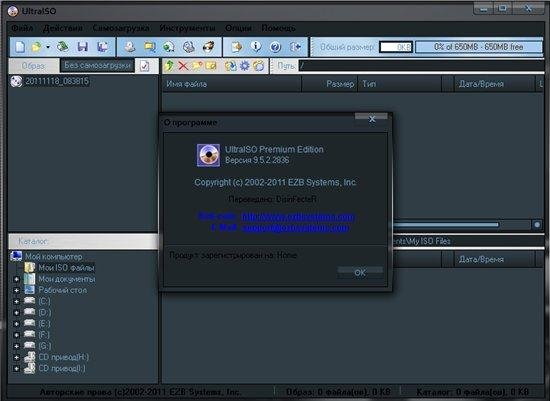
Task: Expand the Рабочий стол tree node
Action: pos(16,290)
